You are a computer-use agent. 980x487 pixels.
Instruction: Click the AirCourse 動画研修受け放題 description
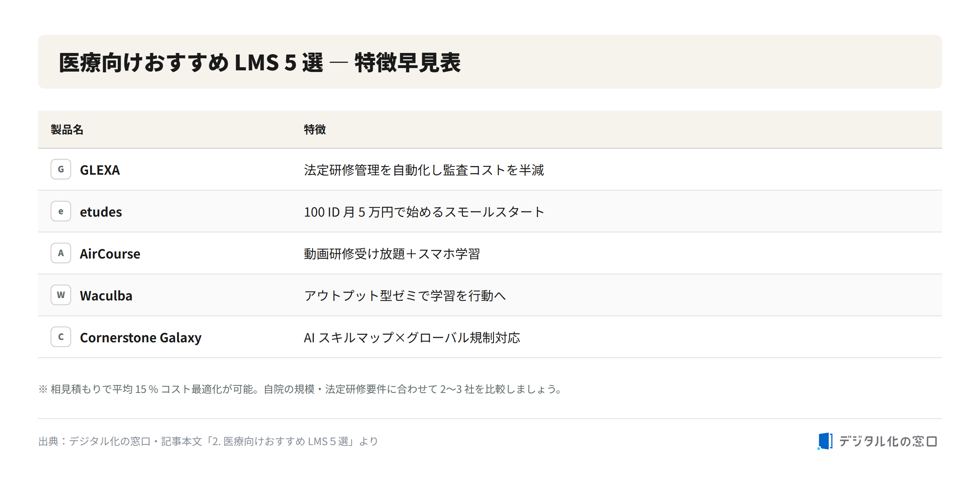[x=392, y=254]
